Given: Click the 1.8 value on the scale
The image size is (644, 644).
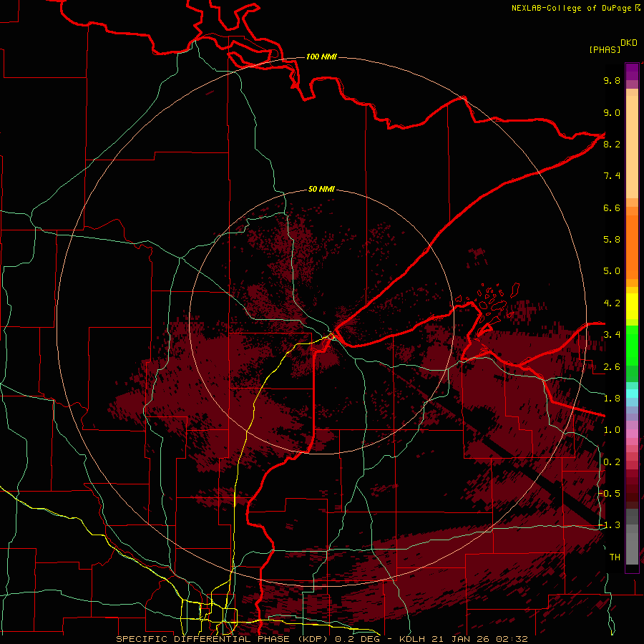Looking at the screenshot, I should (x=612, y=399).
